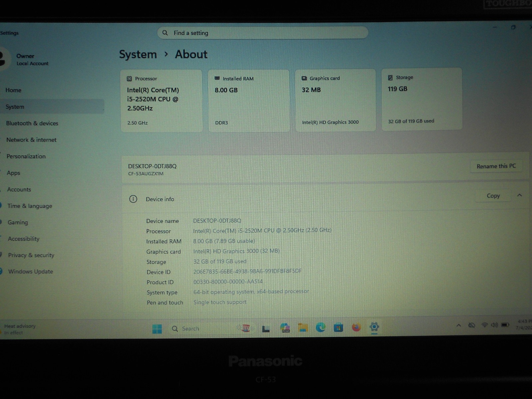Select the DESKTOP-0DTJ88Q device name value
Screen dimensions: 532x399
[x=217, y=220]
